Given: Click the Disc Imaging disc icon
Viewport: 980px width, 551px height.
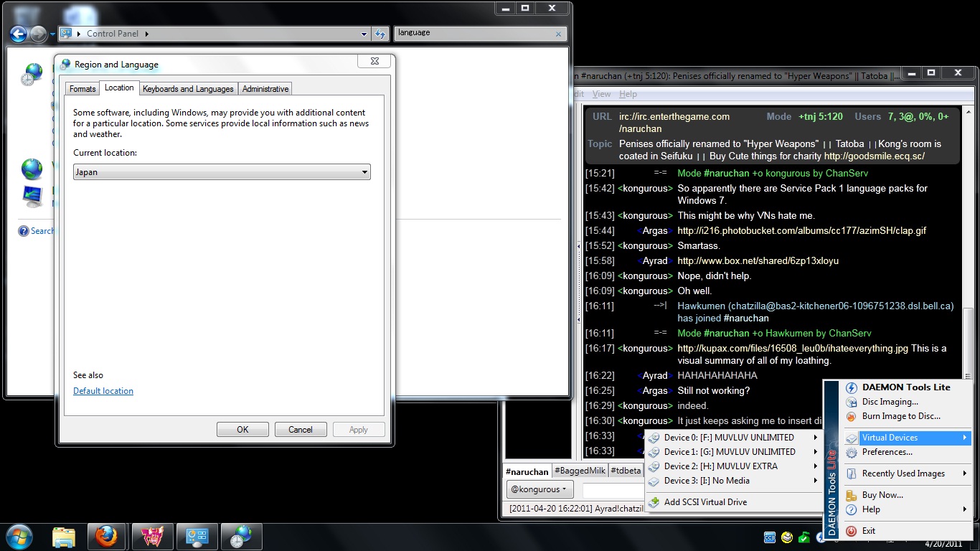Looking at the screenshot, I should tap(852, 402).
